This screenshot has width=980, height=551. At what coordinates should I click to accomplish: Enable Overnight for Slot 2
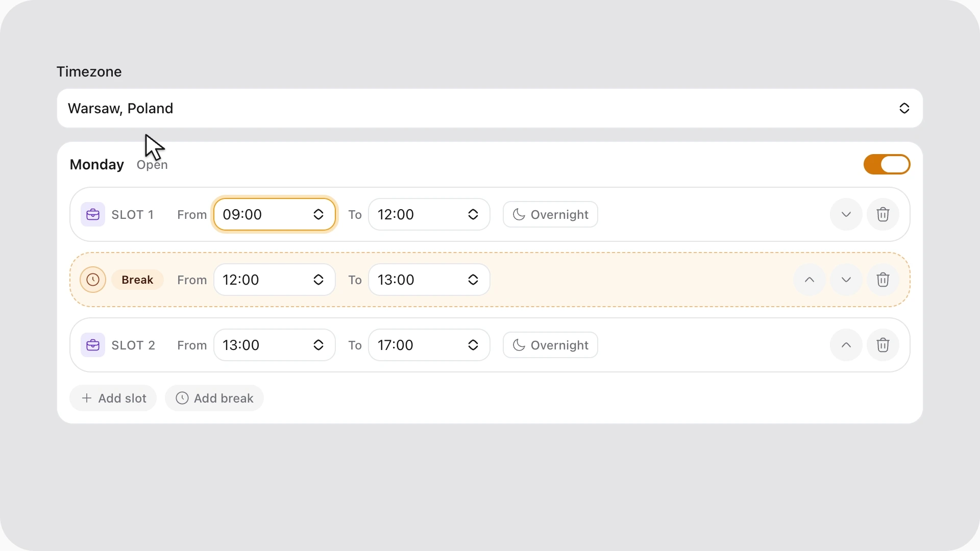pyautogui.click(x=550, y=345)
